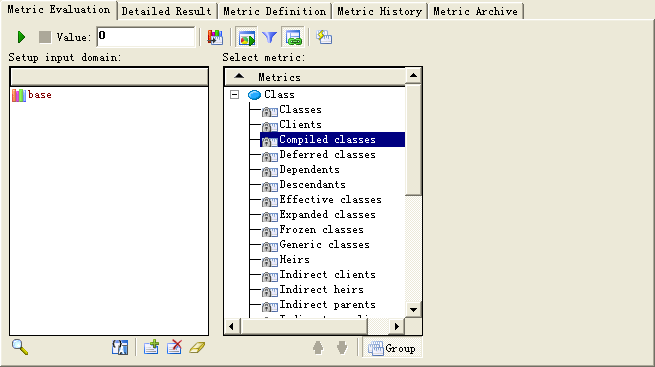Select the Effective classes metric
This screenshot has width=655, height=367.
tap(330, 200)
